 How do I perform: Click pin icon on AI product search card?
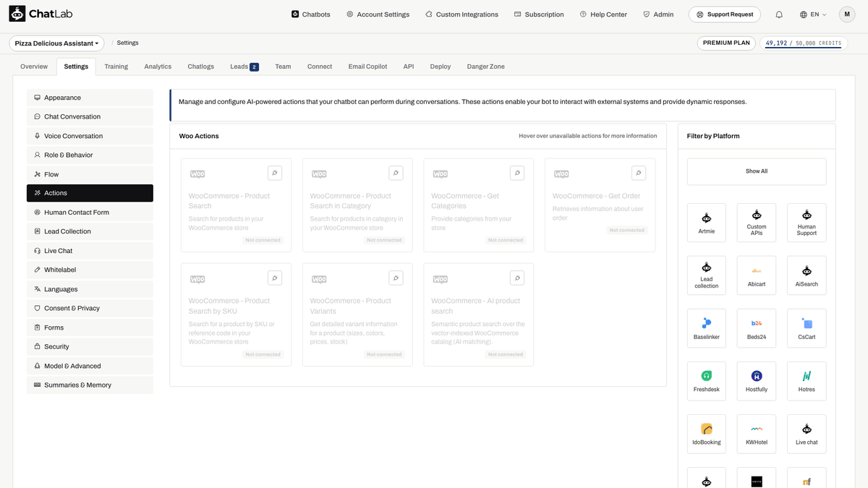tap(517, 278)
